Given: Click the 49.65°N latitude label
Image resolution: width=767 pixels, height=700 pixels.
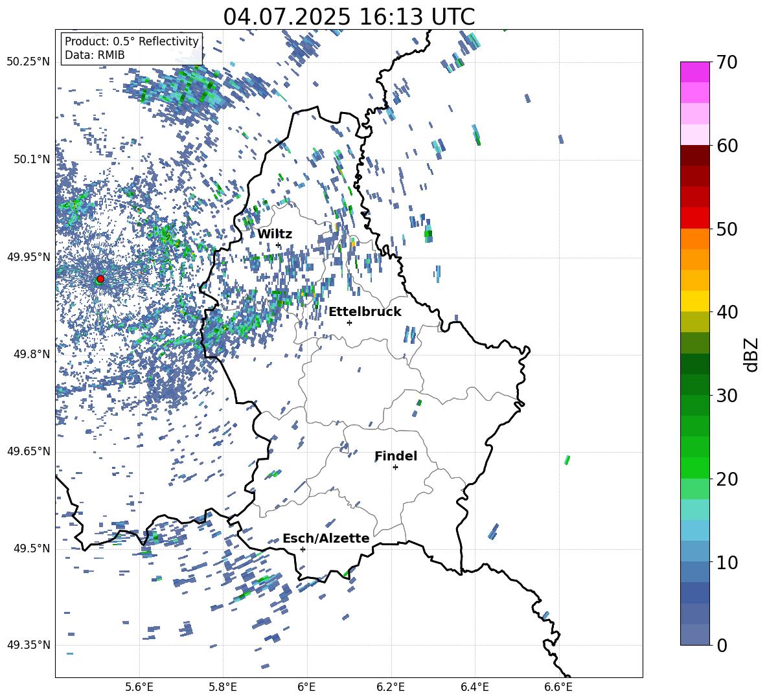Looking at the screenshot, I should pos(29,451).
